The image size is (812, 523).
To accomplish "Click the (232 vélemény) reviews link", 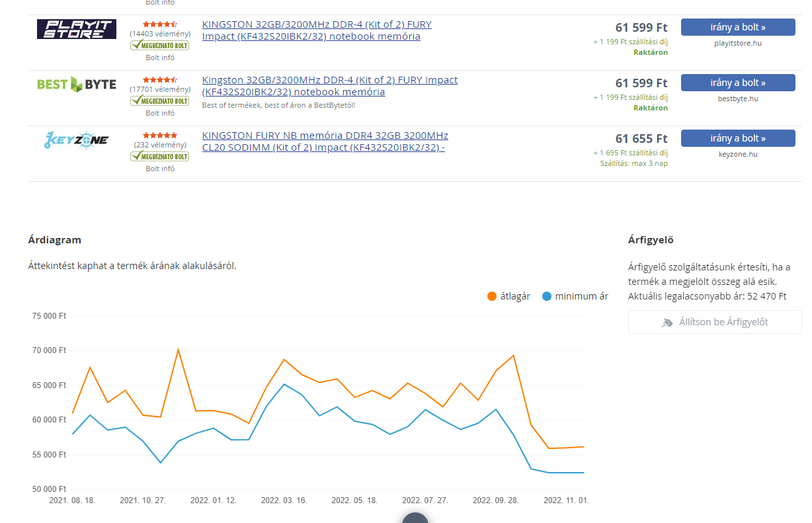I will coord(160,144).
